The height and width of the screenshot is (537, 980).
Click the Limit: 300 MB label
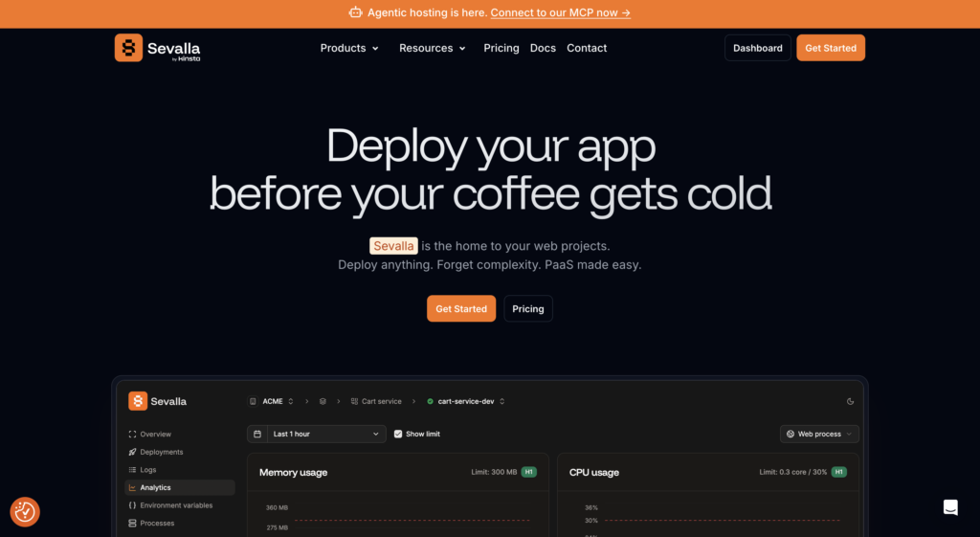coord(494,472)
